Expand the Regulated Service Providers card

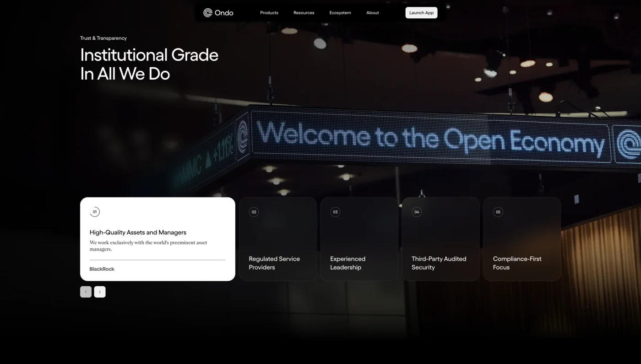coord(278,239)
